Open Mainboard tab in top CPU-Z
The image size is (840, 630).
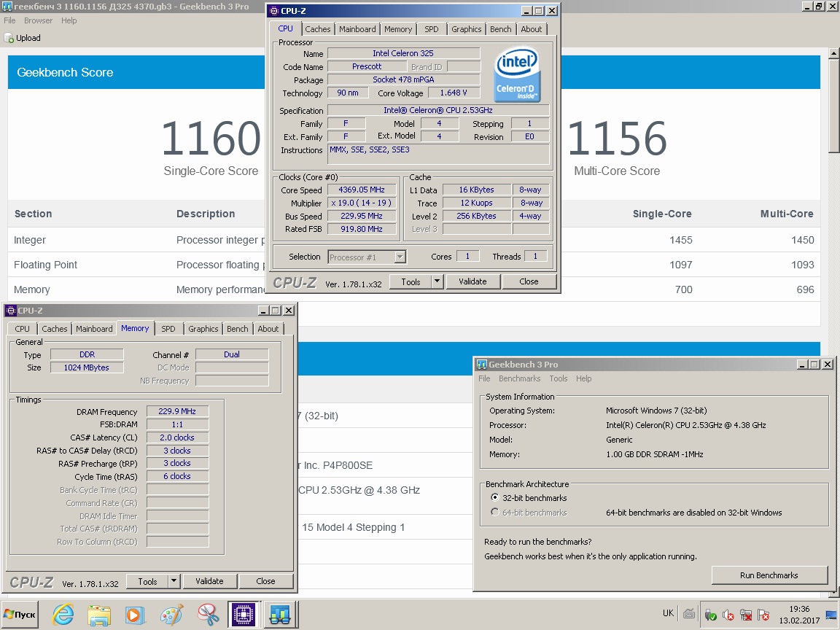pyautogui.click(x=357, y=29)
